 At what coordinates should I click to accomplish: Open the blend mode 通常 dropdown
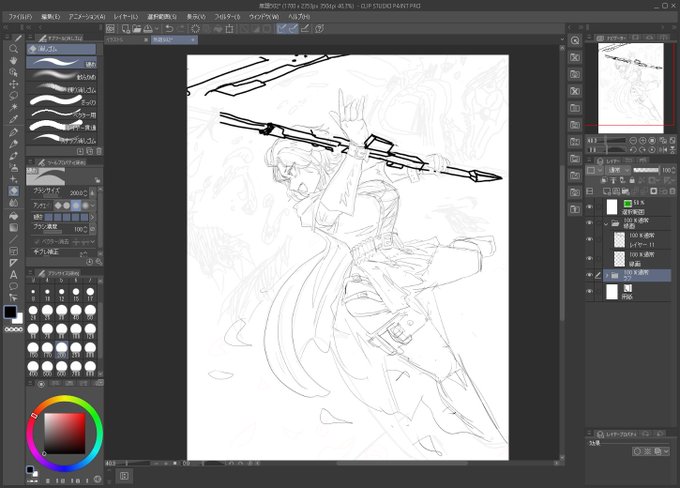[619, 170]
